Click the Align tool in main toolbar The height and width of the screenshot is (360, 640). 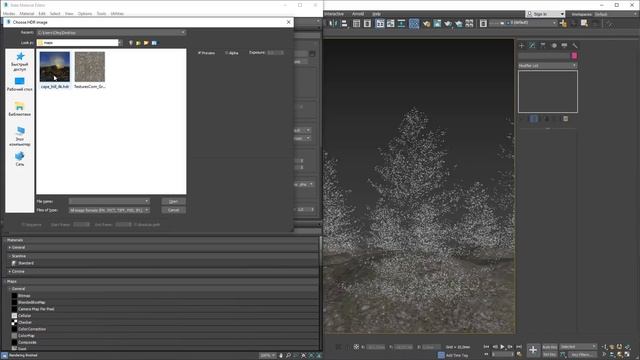pyautogui.click(x=344, y=24)
